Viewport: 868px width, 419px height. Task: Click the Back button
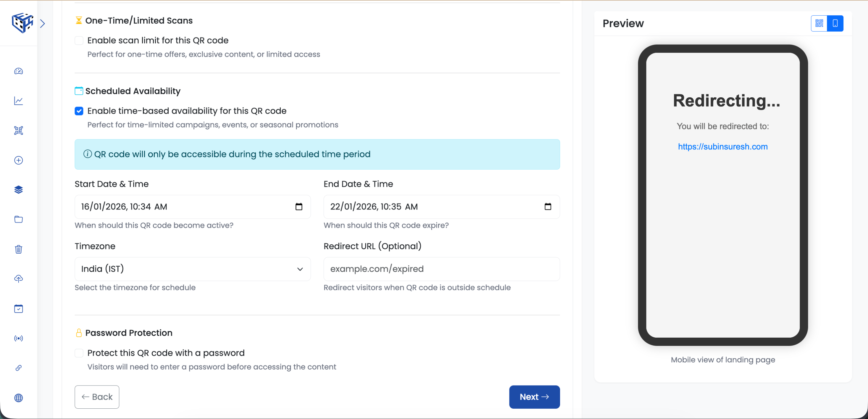pyautogui.click(x=97, y=397)
